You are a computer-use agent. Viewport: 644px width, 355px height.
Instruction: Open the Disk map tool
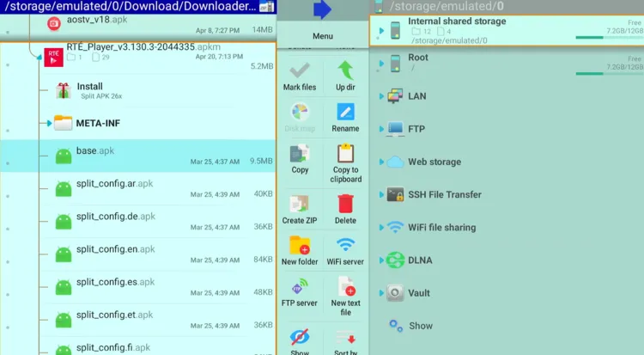[300, 118]
